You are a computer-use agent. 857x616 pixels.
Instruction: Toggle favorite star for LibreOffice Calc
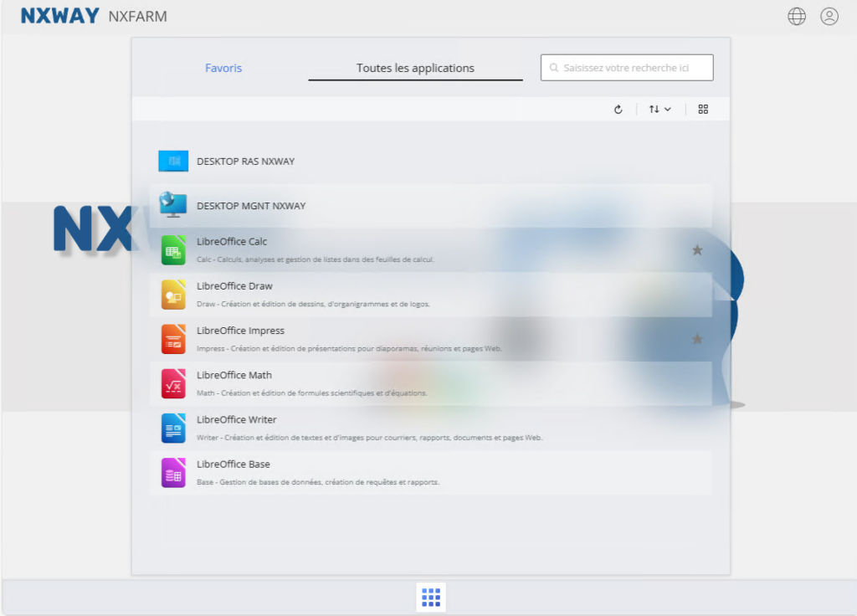click(697, 250)
